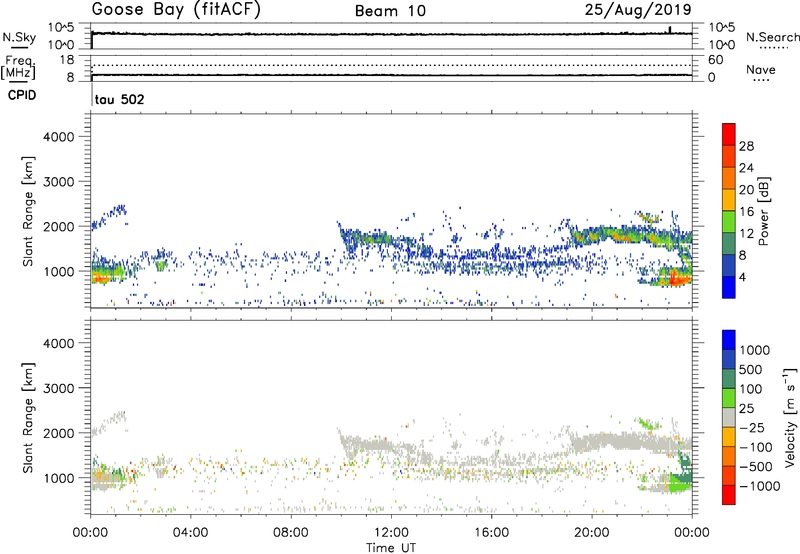Click the "4000" tick on the power panel
The height and width of the screenshot is (554, 800).
pyautogui.click(x=59, y=137)
